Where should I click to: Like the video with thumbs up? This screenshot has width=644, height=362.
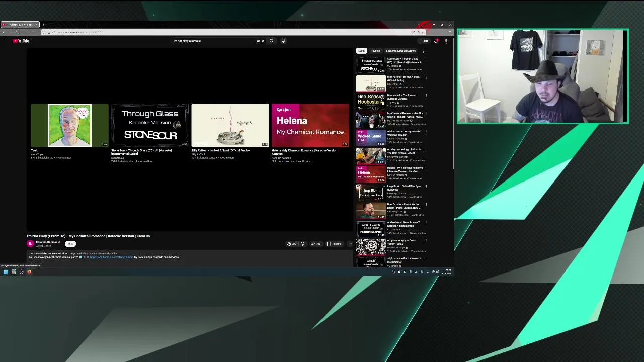(291, 244)
